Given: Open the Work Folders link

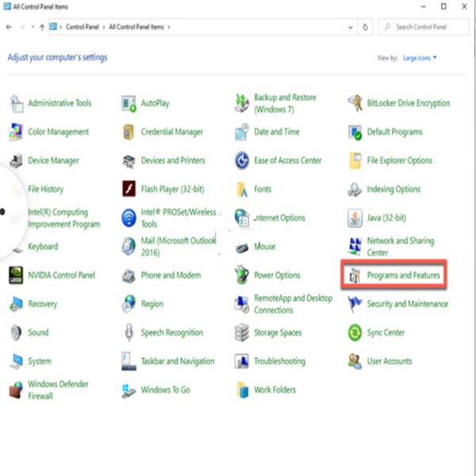Looking at the screenshot, I should click(274, 390).
